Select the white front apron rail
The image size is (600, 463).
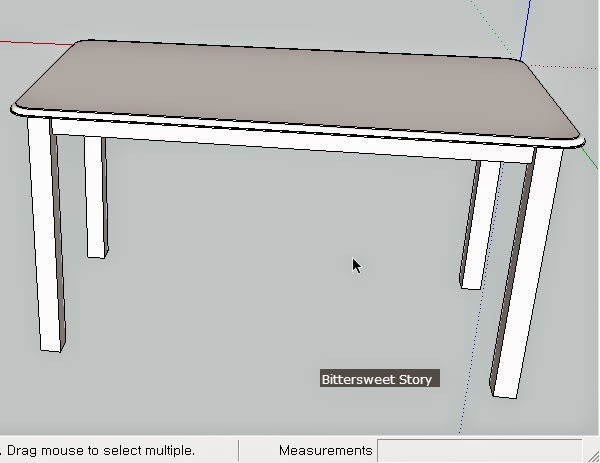291,142
